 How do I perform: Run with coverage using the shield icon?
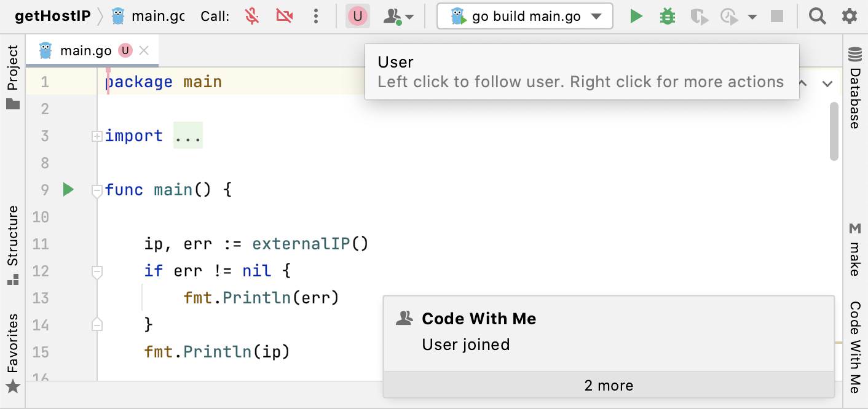coord(698,17)
